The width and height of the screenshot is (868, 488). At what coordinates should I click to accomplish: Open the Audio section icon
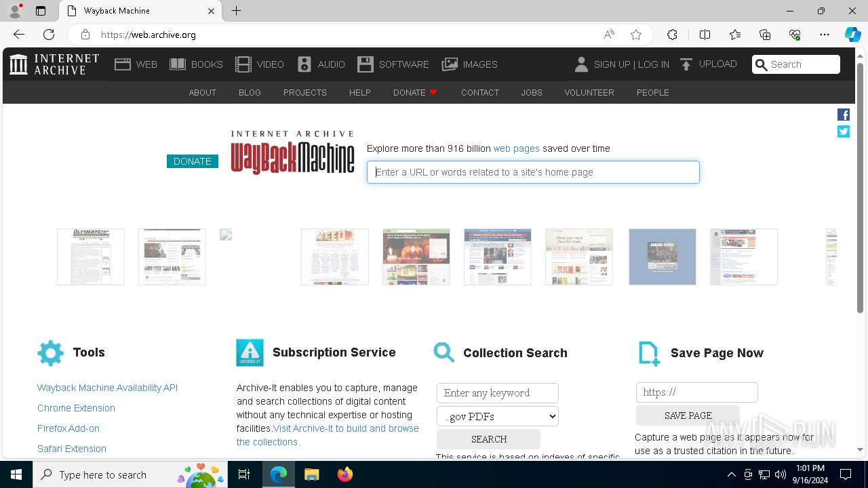point(304,64)
